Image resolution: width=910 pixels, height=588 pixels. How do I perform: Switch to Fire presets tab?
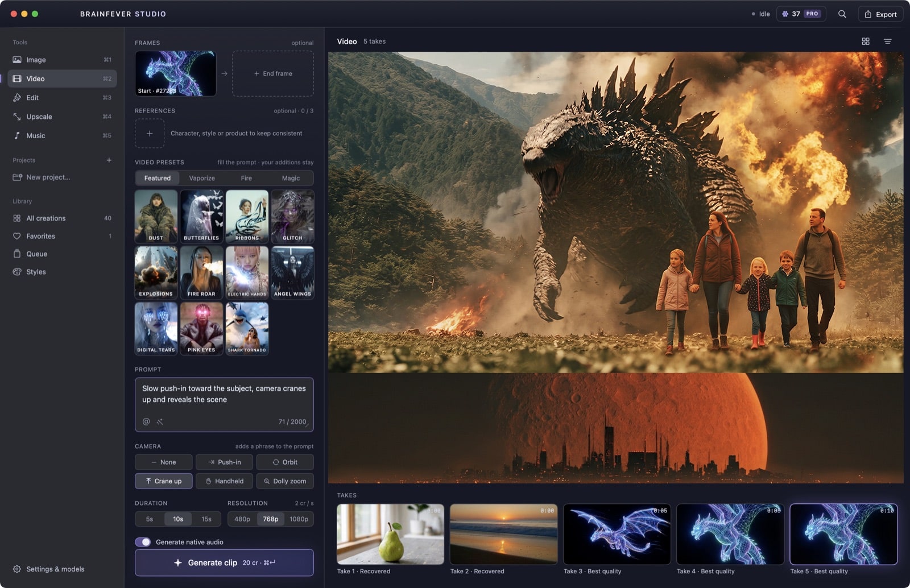click(x=246, y=178)
